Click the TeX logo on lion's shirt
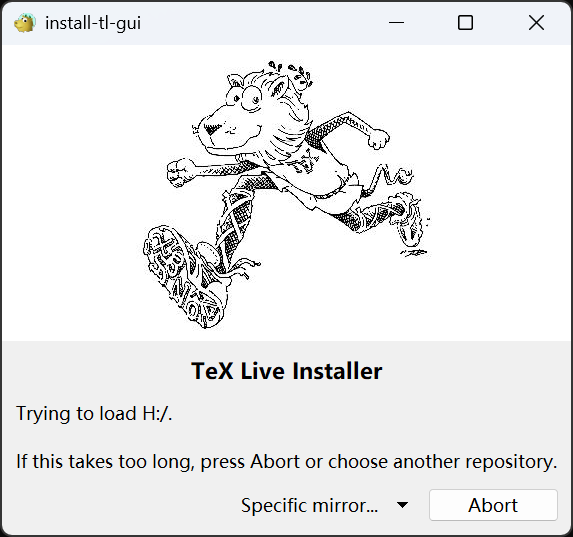573x537 pixels. coord(306,161)
